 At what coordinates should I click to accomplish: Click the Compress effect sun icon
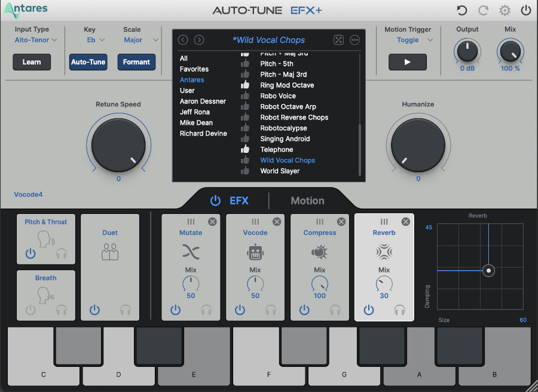[x=320, y=252]
